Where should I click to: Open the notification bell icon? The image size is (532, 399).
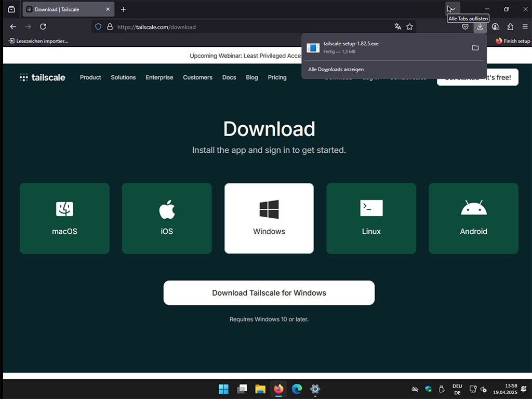tap(524, 389)
